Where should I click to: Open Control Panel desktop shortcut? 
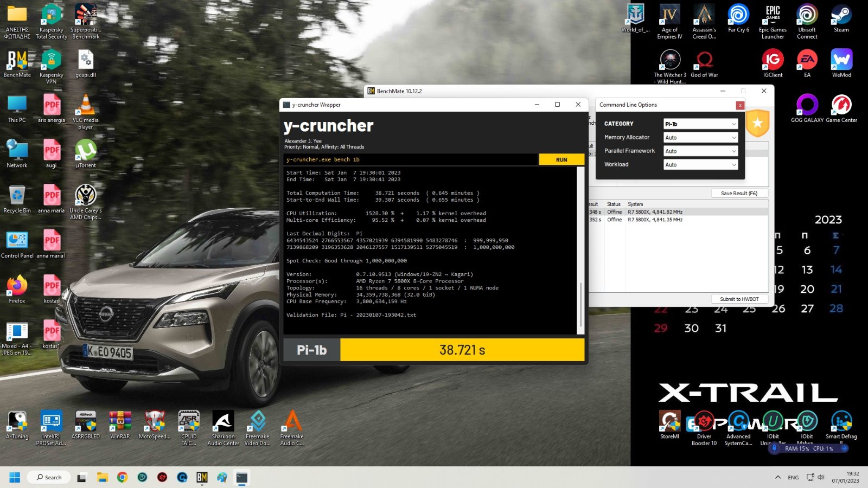[17, 245]
